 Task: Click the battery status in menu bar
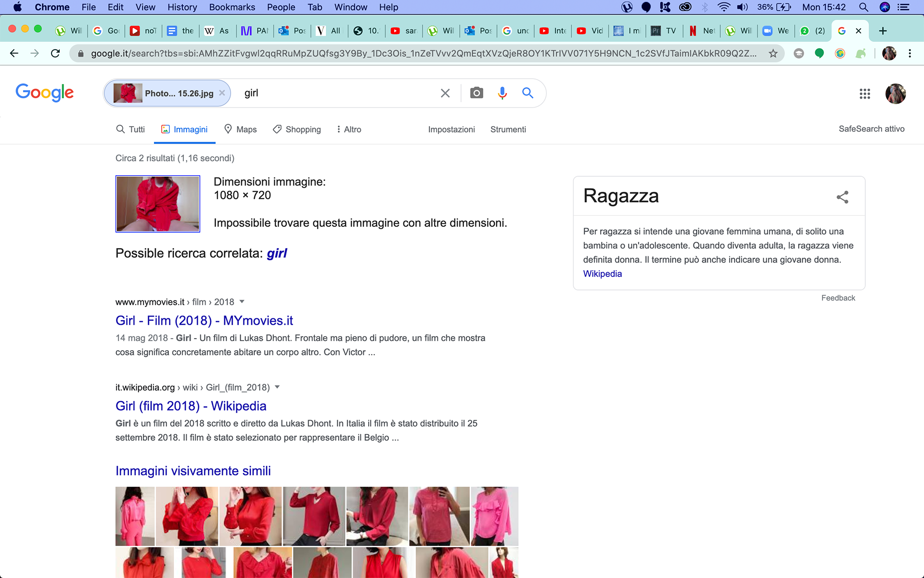click(774, 7)
